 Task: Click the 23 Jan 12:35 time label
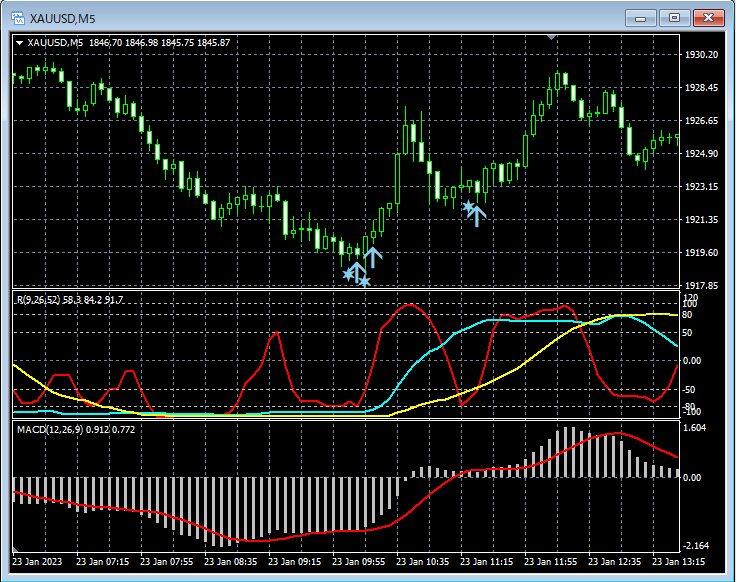pyautogui.click(x=614, y=562)
